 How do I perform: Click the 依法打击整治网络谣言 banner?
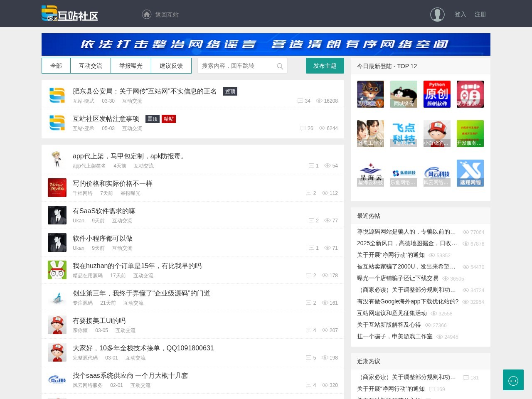266,44
